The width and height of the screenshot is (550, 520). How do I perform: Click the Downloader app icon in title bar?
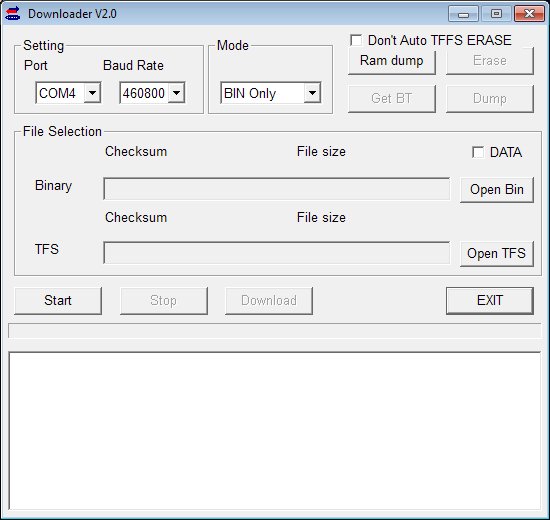pos(13,14)
